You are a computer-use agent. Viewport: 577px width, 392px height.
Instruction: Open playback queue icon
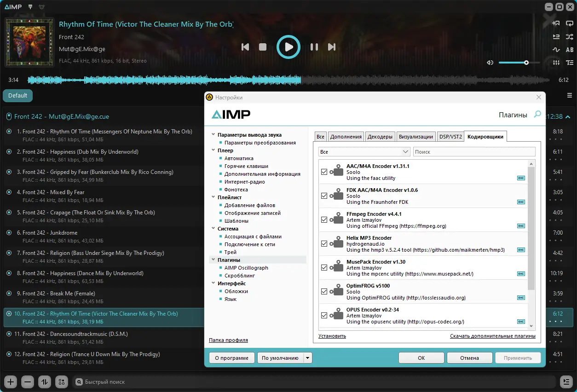[556, 37]
